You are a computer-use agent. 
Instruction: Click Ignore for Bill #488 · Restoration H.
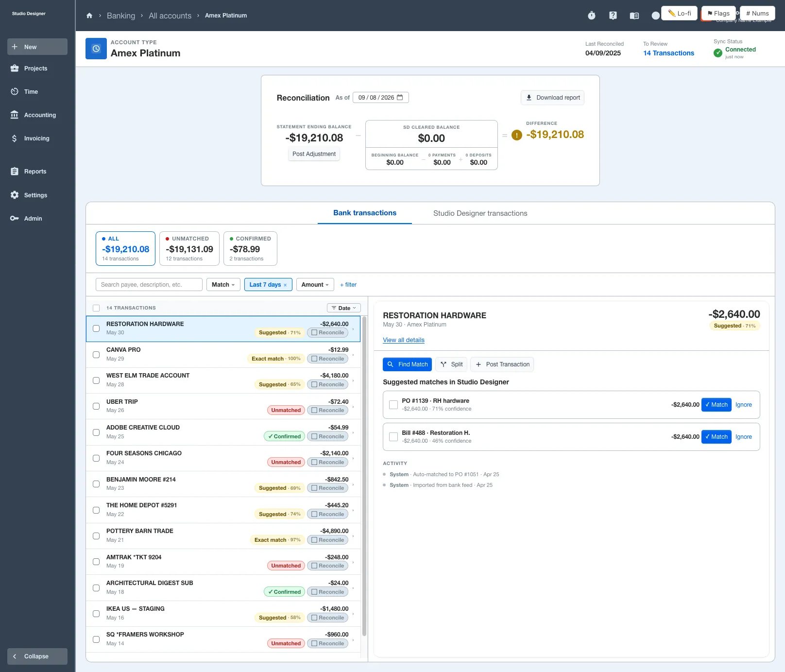pyautogui.click(x=743, y=437)
